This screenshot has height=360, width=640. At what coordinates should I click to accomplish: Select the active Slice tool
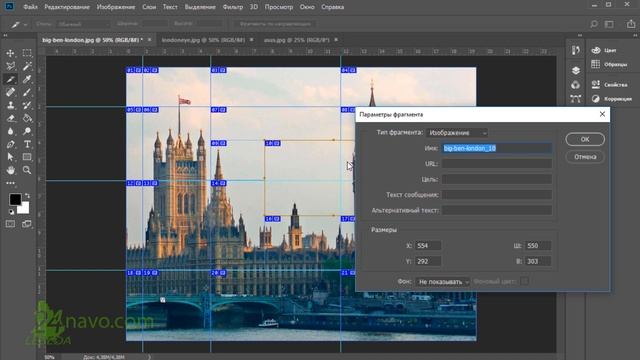[x=11, y=79]
